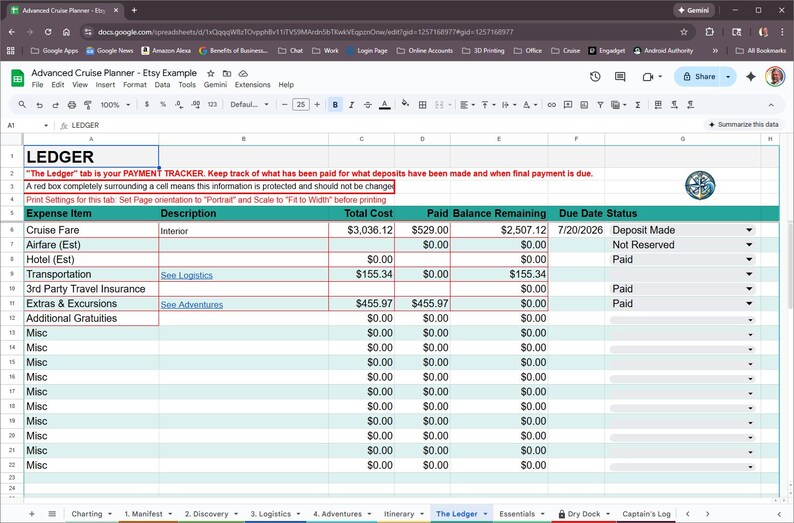Click the formula bar showing LEDGER
794x523 pixels.
tap(380, 125)
